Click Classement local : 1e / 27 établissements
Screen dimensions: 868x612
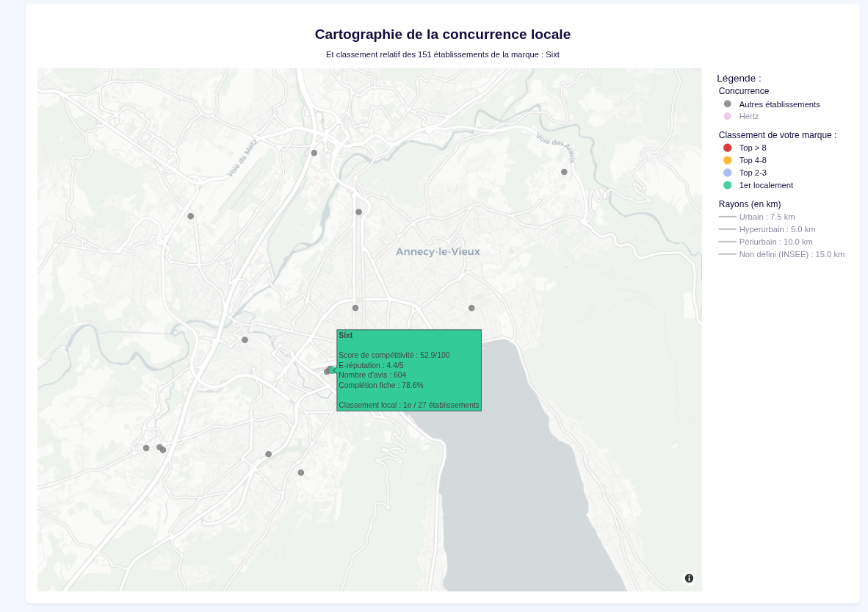[x=409, y=406]
